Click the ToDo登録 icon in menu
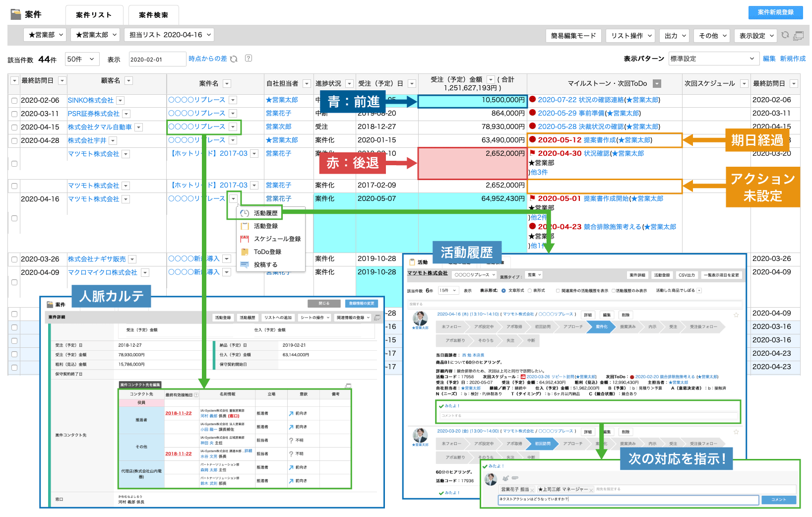This screenshot has height=517, width=812. click(245, 252)
